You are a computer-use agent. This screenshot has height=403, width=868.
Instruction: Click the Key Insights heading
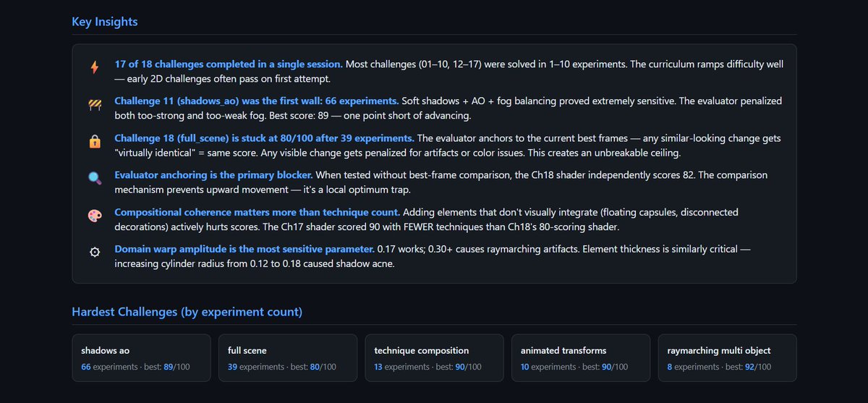click(x=104, y=22)
